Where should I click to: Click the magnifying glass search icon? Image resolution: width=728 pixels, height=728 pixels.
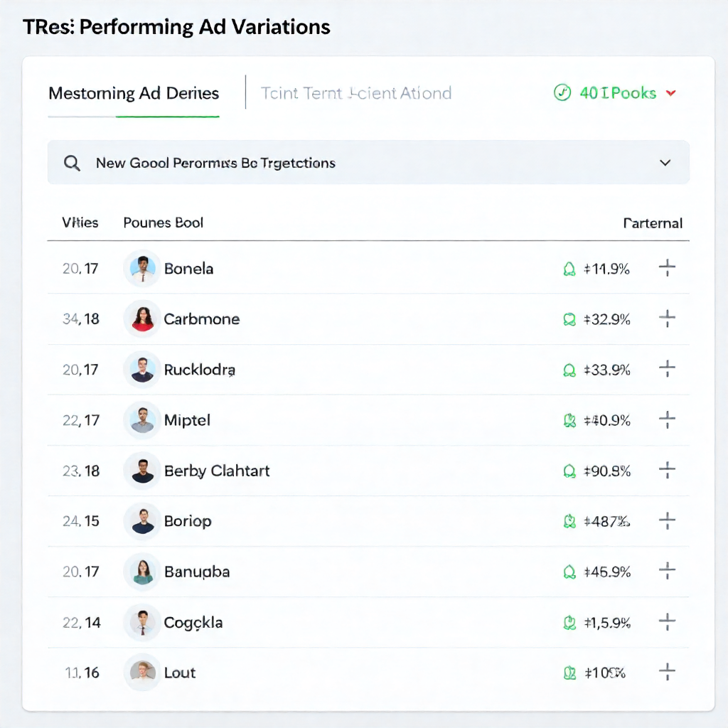pyautogui.click(x=72, y=162)
